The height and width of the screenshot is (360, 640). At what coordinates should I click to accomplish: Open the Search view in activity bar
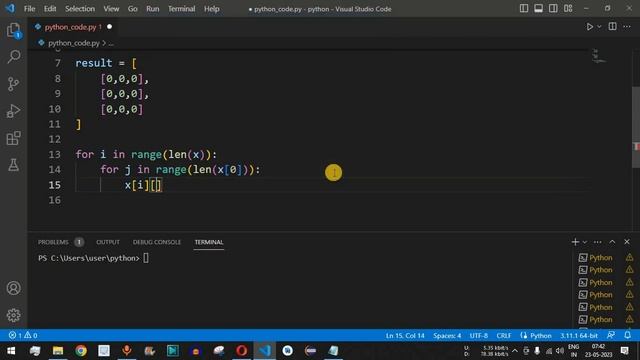point(13,57)
